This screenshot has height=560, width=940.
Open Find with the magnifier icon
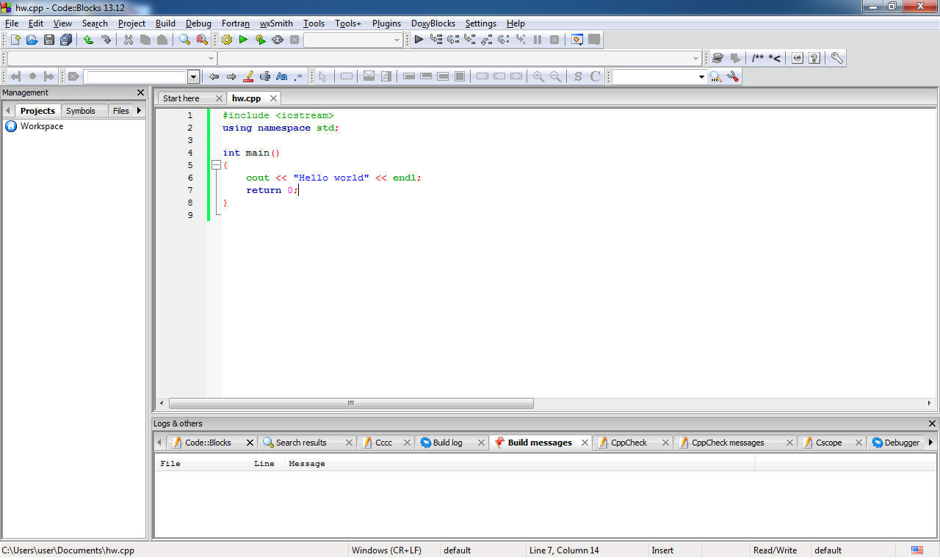(184, 40)
